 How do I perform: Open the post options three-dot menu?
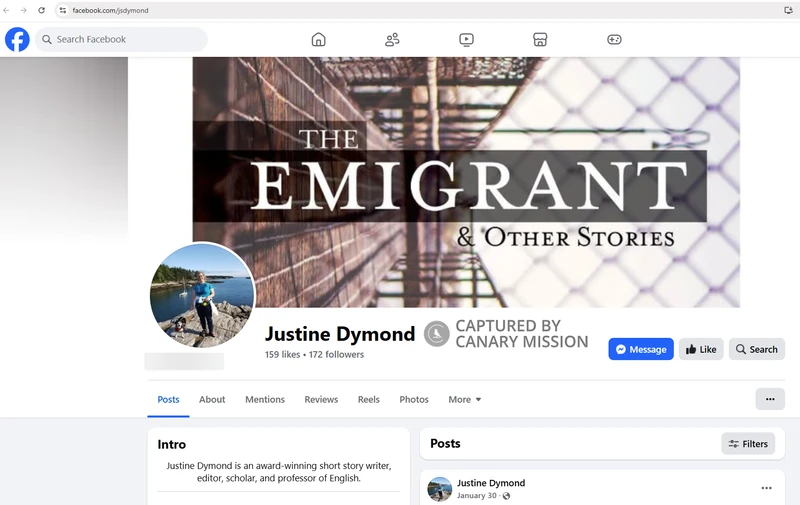766,488
